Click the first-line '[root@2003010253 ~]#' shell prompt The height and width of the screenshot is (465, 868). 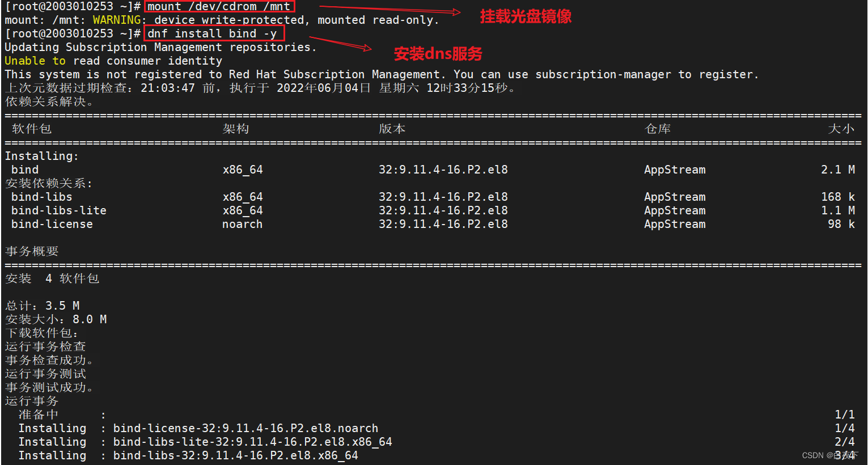point(73,7)
